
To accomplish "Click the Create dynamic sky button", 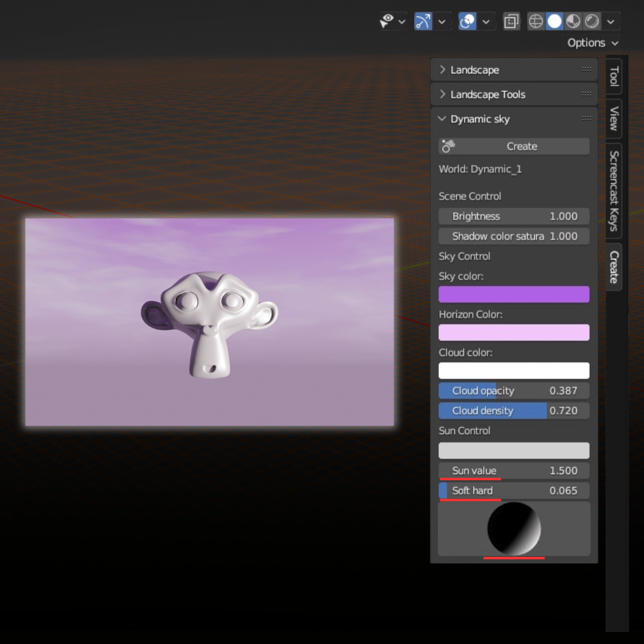I will point(514,146).
